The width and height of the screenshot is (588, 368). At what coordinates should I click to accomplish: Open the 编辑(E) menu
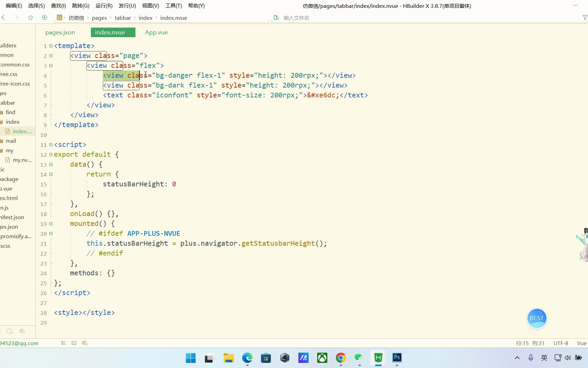[x=14, y=6]
